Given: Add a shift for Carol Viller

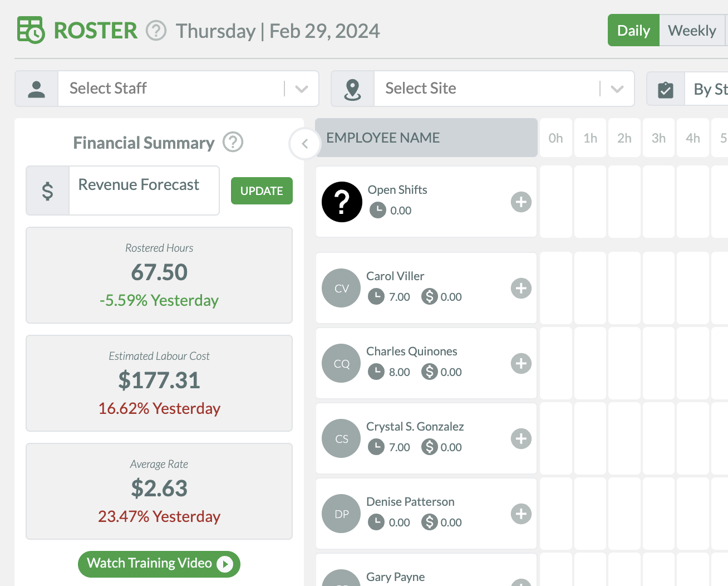Looking at the screenshot, I should [521, 288].
